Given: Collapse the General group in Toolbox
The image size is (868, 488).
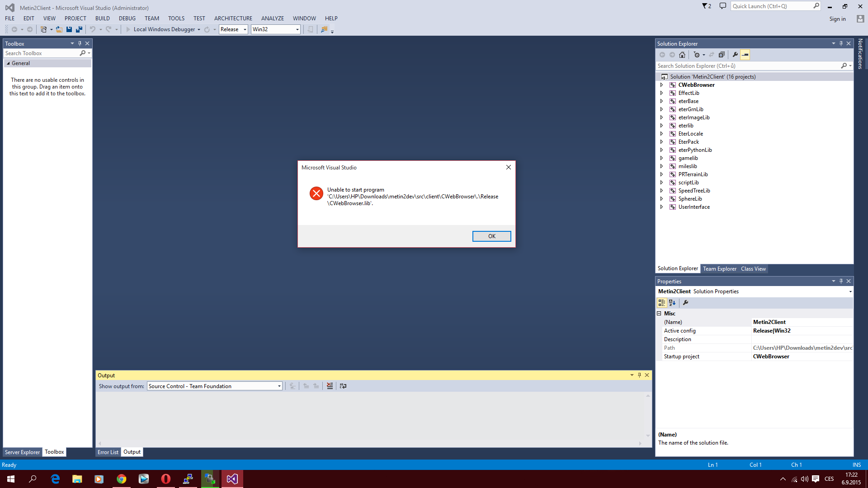Looking at the screenshot, I should coord(8,63).
